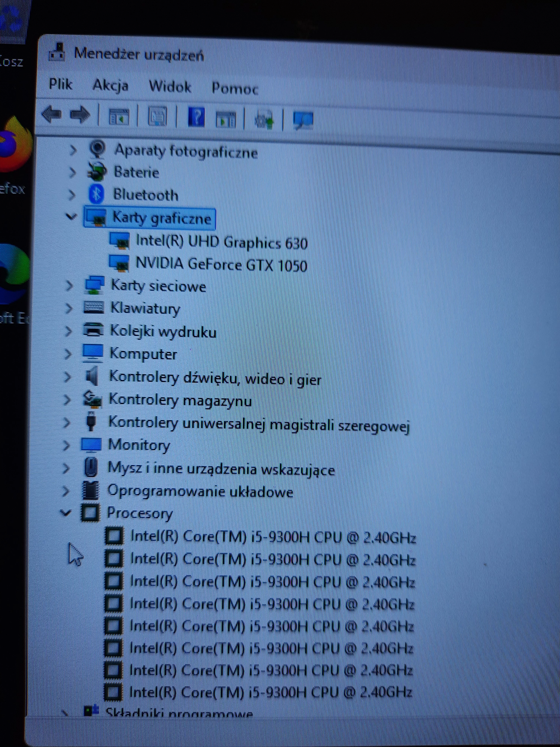Select the Procesory label
560x747 pixels.
140,513
